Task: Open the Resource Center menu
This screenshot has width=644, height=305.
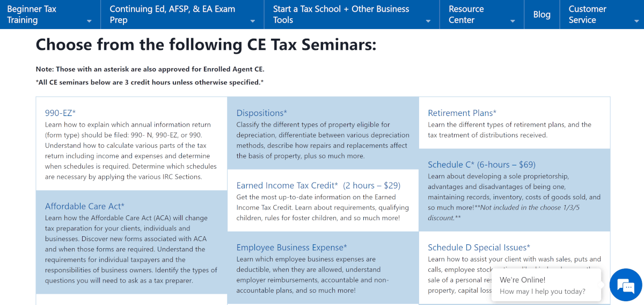Action: point(466,14)
